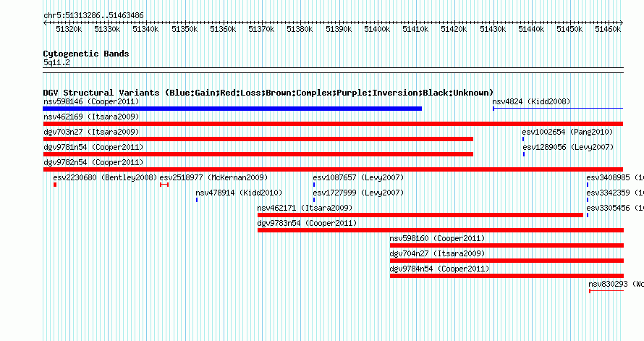Click the 51350k ruler position
The width and height of the screenshot is (644, 341).
pyautogui.click(x=185, y=29)
